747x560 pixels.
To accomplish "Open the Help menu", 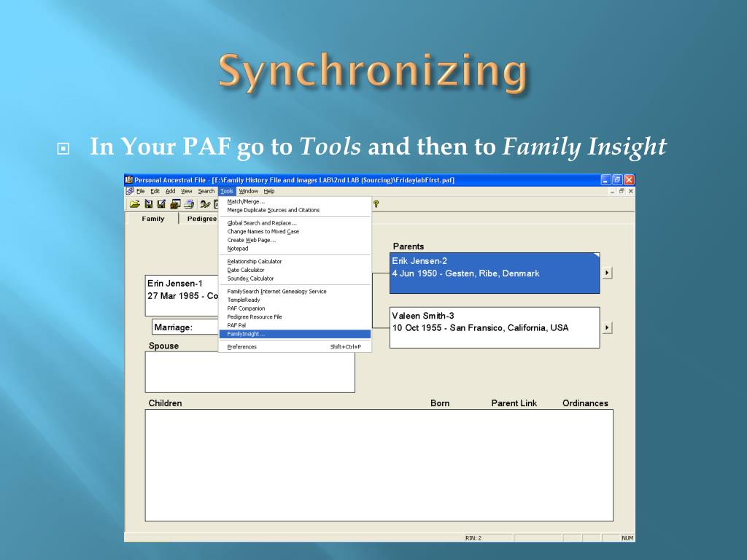I will point(269,191).
